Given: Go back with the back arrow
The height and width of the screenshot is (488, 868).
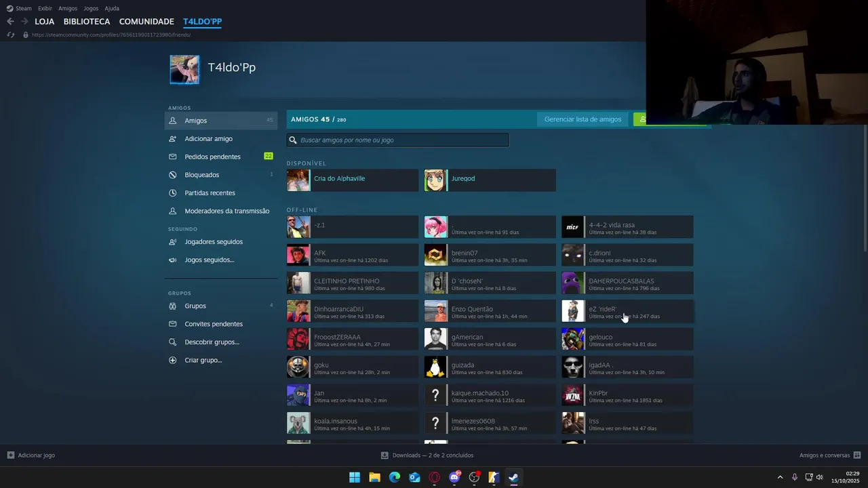Looking at the screenshot, I should tap(10, 22).
